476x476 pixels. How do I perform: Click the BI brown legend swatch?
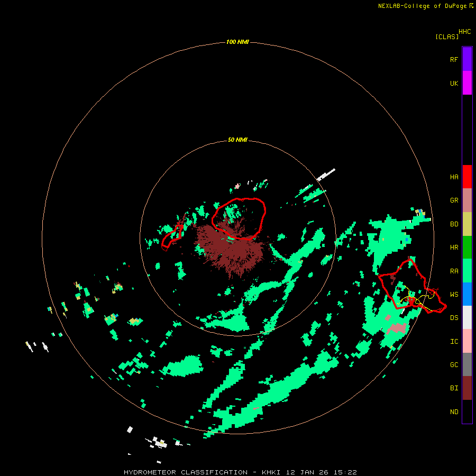pyautogui.click(x=467, y=388)
